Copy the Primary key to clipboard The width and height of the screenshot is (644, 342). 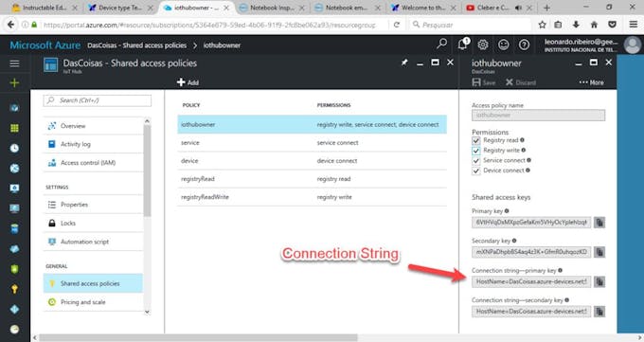coord(599,223)
